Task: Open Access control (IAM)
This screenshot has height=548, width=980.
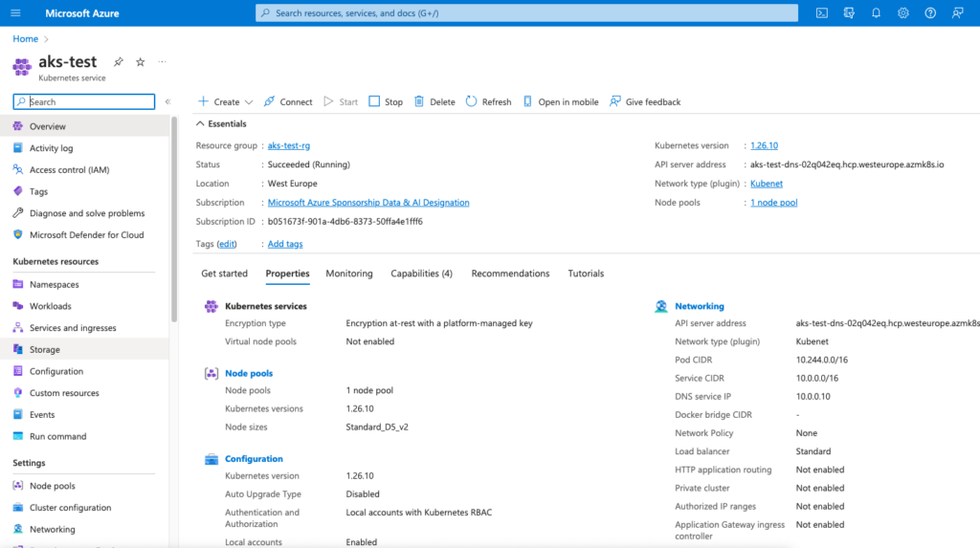Action: pyautogui.click(x=84, y=170)
